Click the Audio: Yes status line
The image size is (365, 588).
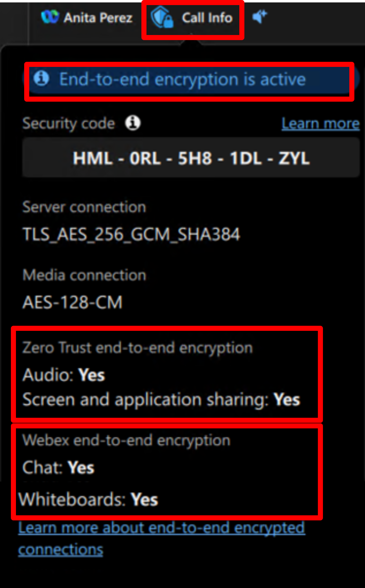click(64, 375)
